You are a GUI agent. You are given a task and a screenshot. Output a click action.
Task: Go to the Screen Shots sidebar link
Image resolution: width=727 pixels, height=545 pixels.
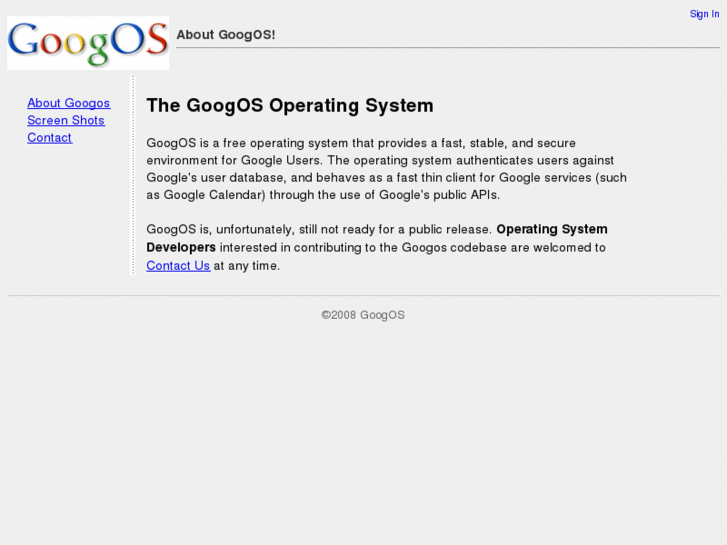click(66, 120)
